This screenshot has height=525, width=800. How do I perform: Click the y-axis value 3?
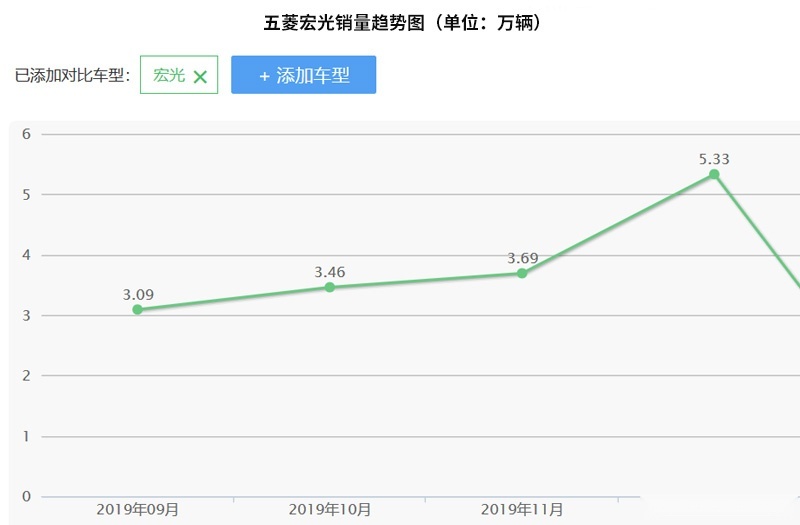[27, 316]
